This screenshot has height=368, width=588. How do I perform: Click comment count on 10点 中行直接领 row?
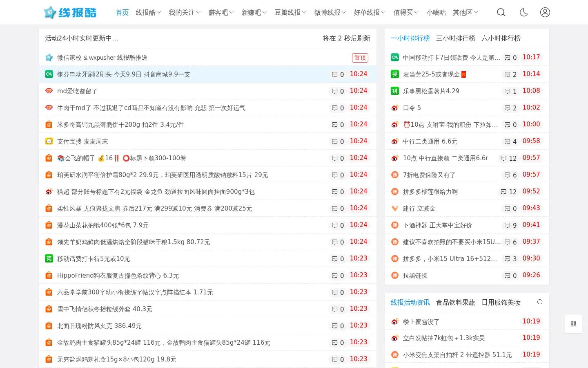pyautogui.click(x=513, y=158)
